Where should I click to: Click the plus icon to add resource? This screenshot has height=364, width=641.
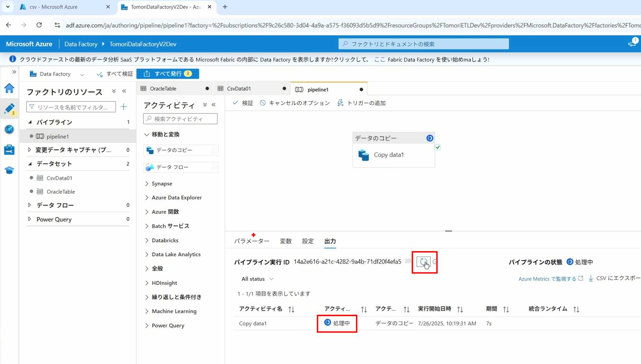(124, 107)
